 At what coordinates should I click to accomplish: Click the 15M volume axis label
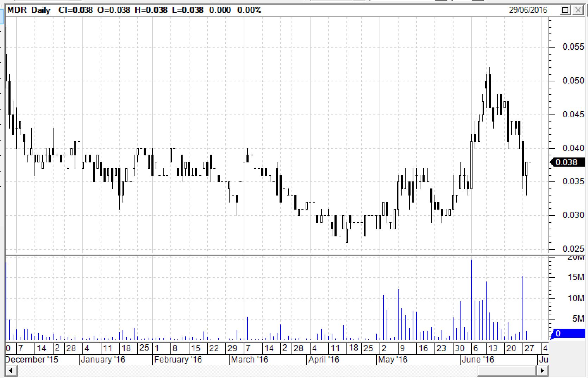[x=576, y=277]
